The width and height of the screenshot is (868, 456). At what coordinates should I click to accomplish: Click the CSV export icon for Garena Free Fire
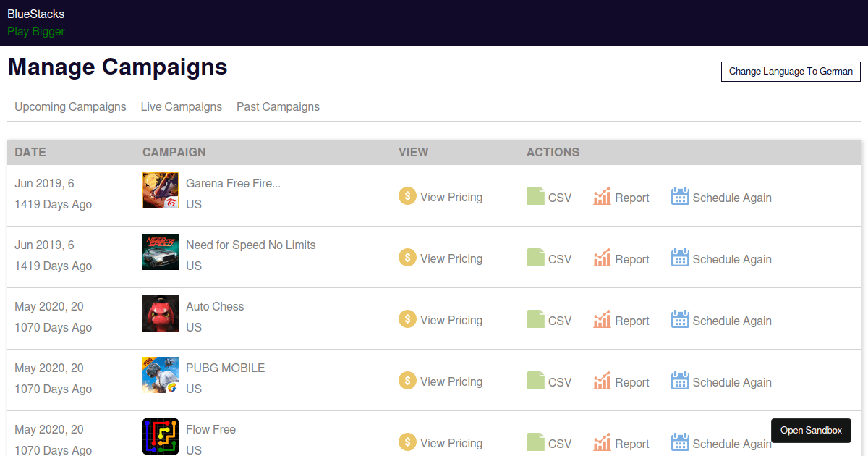click(x=535, y=195)
